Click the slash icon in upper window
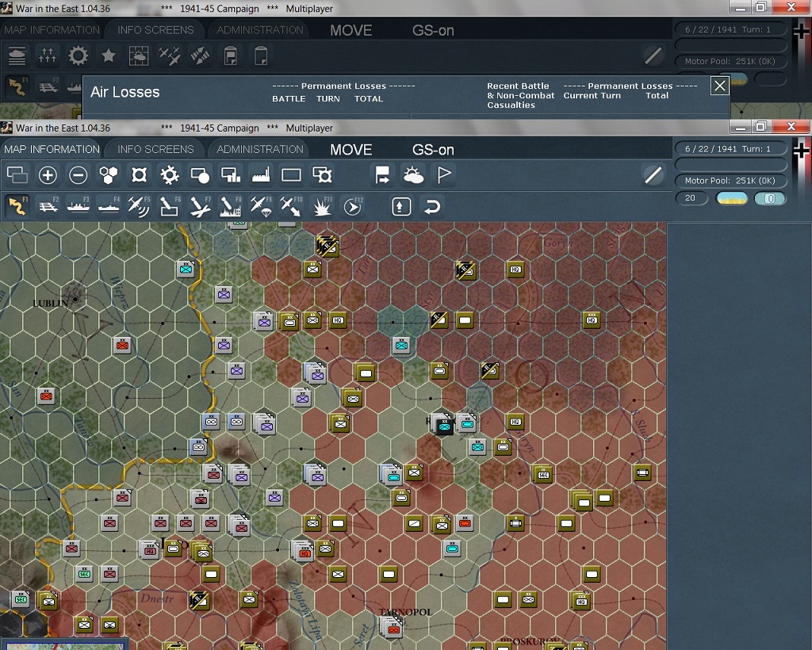Image resolution: width=812 pixels, height=650 pixels. click(653, 56)
